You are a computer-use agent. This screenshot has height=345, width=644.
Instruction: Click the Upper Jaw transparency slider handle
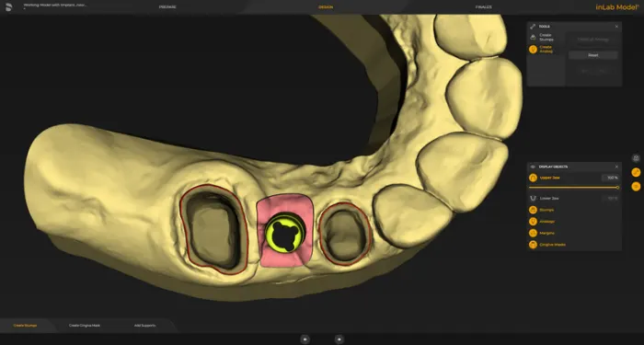(617, 188)
